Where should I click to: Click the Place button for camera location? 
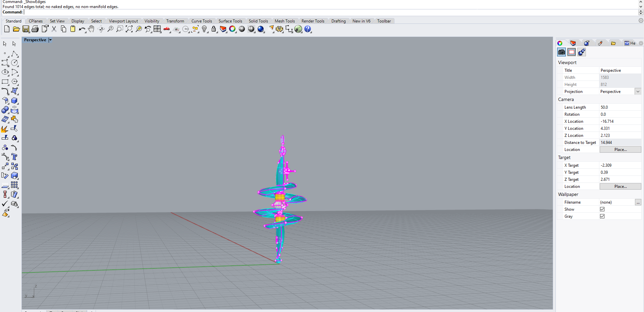click(621, 150)
